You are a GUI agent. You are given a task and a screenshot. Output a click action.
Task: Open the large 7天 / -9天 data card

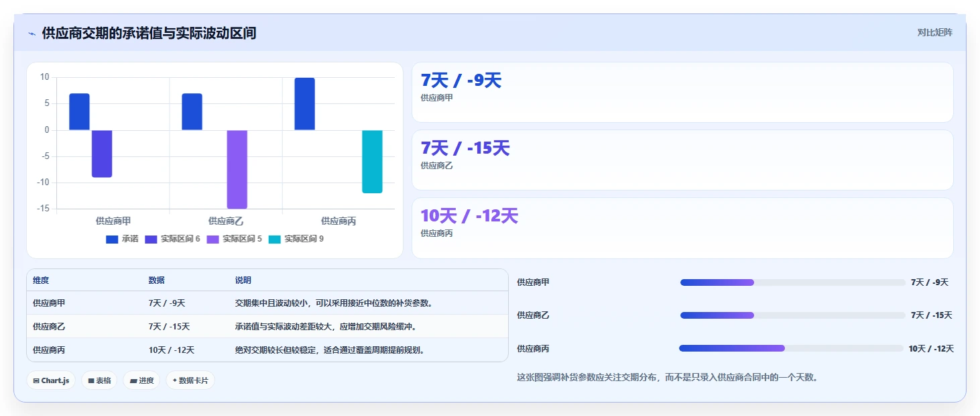click(x=682, y=92)
